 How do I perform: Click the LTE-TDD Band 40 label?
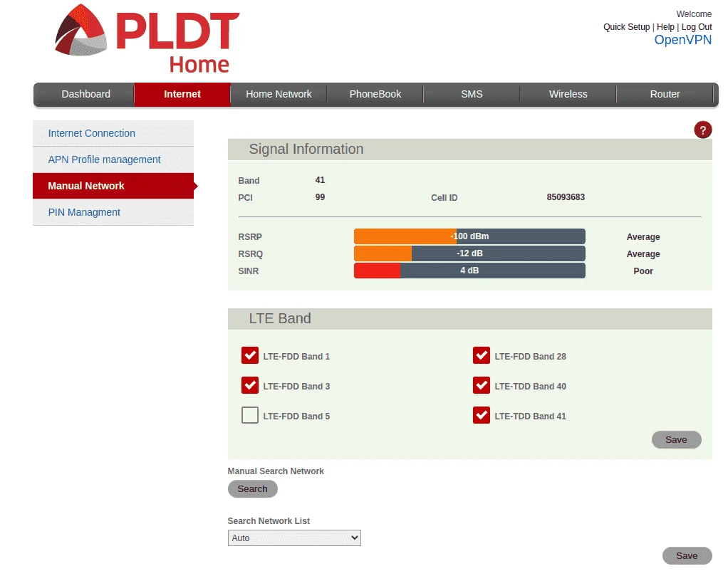click(x=530, y=386)
